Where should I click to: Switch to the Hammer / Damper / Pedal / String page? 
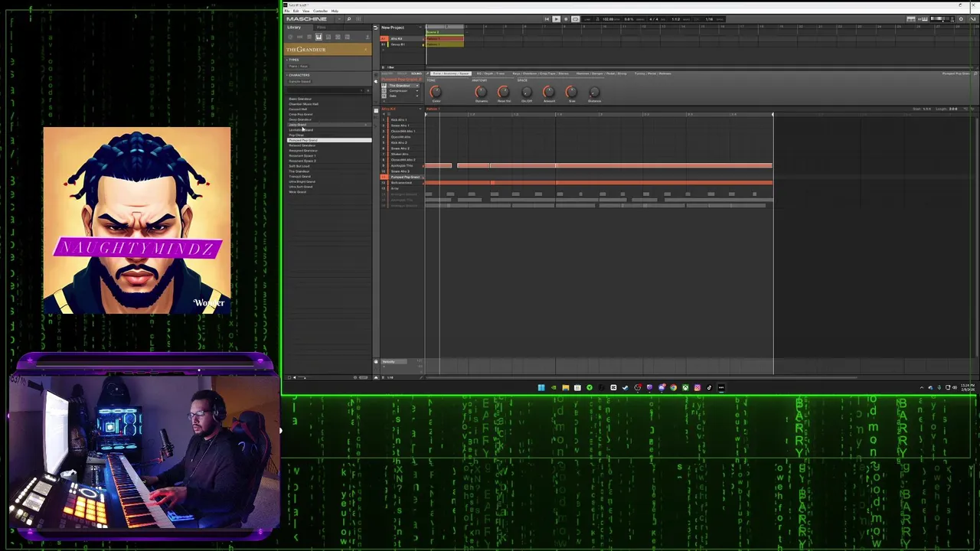coord(601,73)
